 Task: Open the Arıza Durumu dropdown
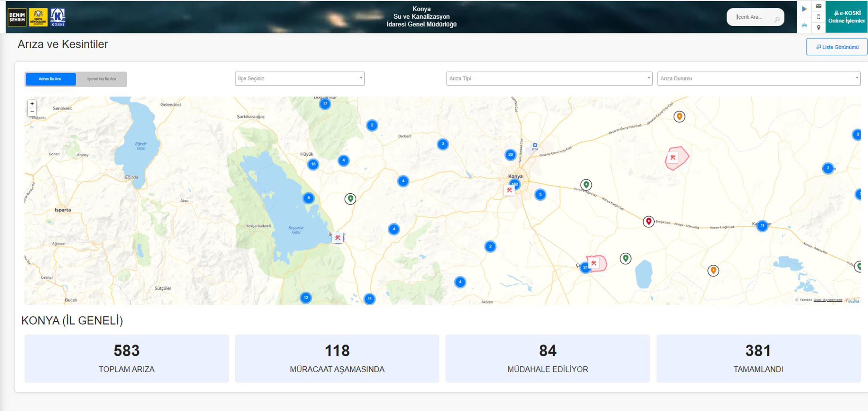point(758,78)
